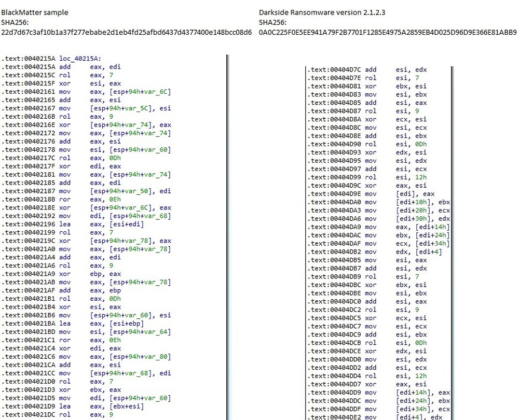Viewport: 519px width, 420px height.
Task: Click row 004021C1 ror eax, 0Eh
Action: coord(61,340)
